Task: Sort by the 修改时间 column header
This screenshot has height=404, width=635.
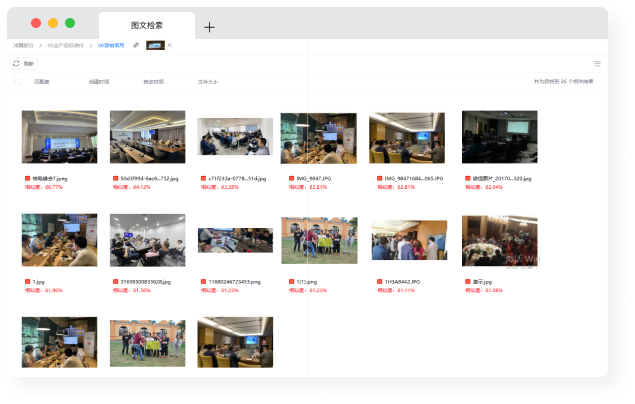Action: [x=154, y=82]
